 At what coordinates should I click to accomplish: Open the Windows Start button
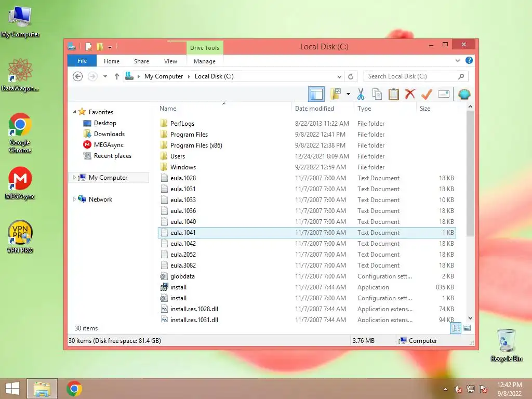point(12,389)
